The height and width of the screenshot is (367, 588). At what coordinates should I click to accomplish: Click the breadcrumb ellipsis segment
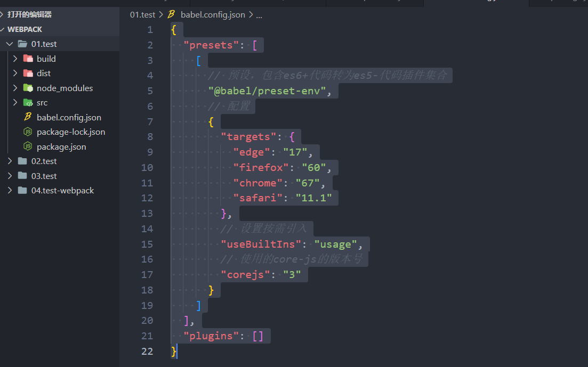pyautogui.click(x=259, y=15)
